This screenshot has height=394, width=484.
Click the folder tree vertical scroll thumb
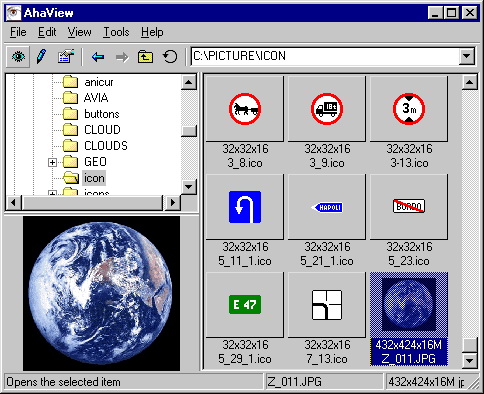pyautogui.click(x=189, y=131)
